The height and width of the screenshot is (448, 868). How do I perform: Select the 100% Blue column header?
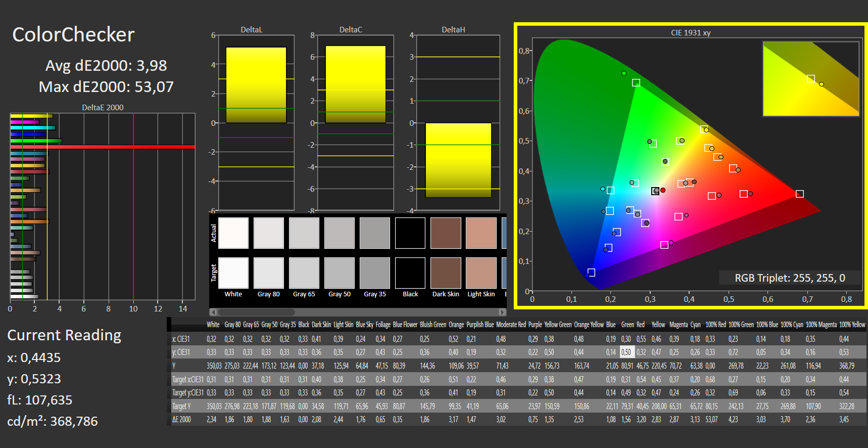[767, 325]
